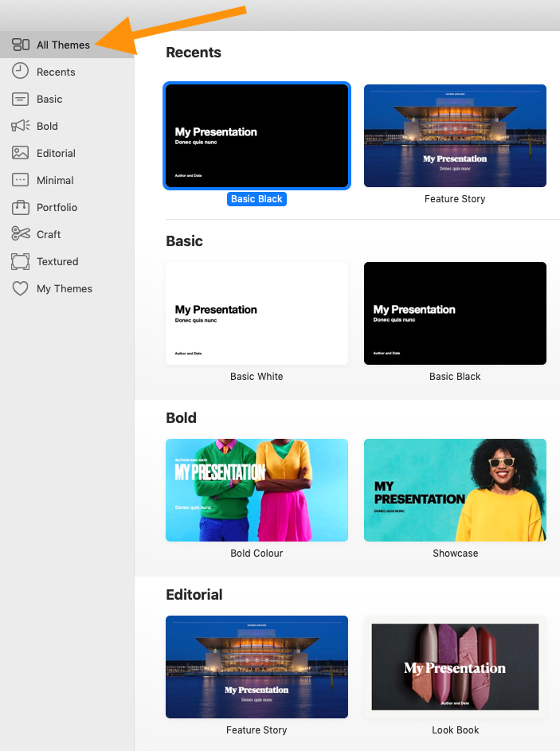The width and height of the screenshot is (560, 751).
Task: Select the Bold Colour theme thumbnail
Action: (257, 490)
